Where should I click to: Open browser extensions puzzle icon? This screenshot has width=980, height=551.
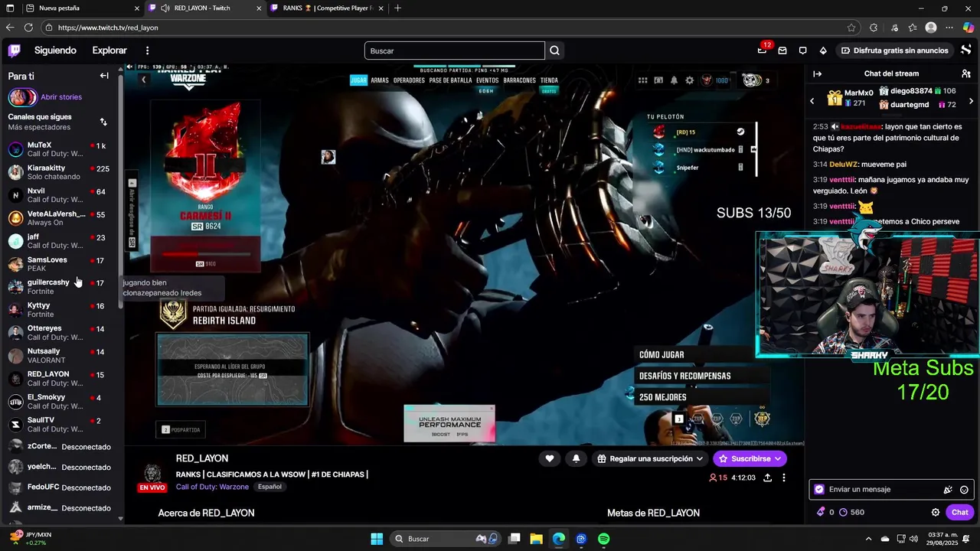(874, 28)
